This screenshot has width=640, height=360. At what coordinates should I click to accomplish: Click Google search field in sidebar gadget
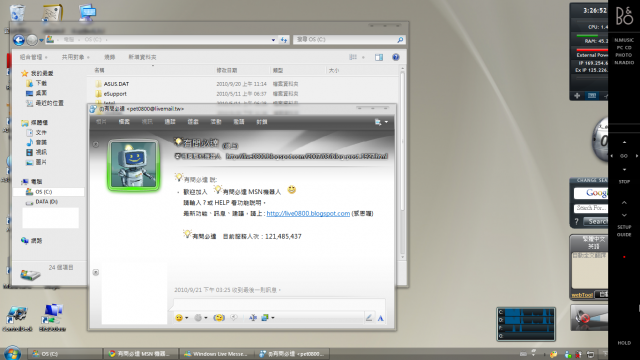[591, 208]
